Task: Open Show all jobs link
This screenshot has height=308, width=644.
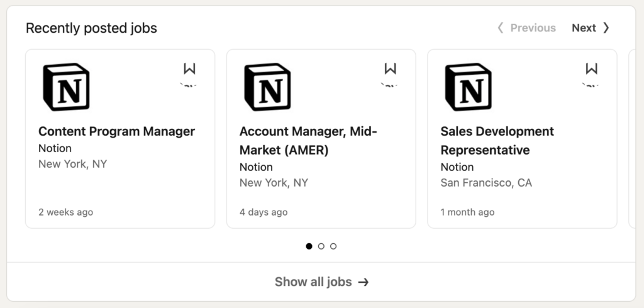Action: click(x=321, y=282)
